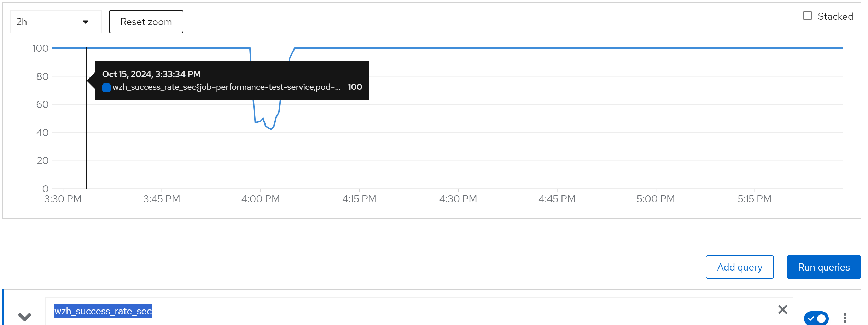Click the 4:00 PM x-axis label
This screenshot has width=868, height=325.
tap(261, 199)
